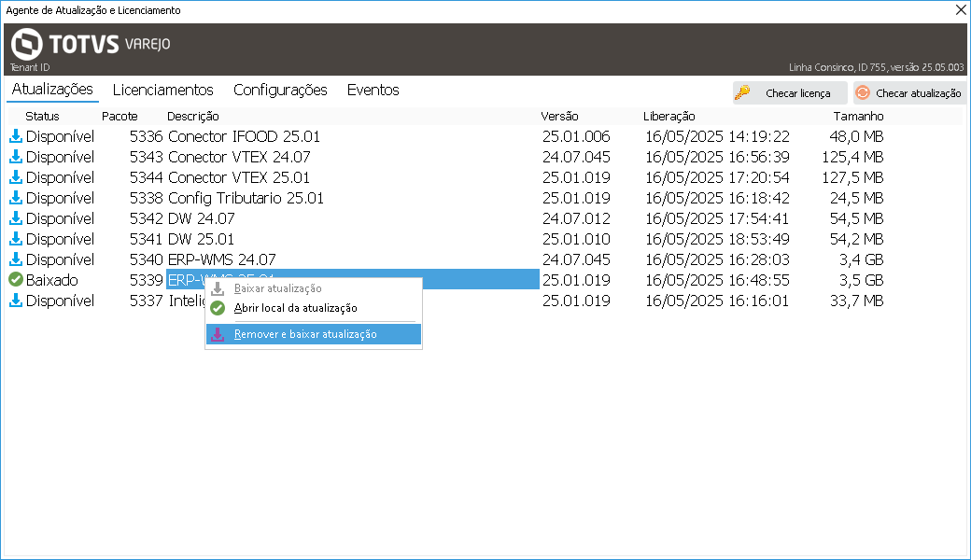Select the DW 25.01 description
This screenshot has height=560, width=971.
202,238
